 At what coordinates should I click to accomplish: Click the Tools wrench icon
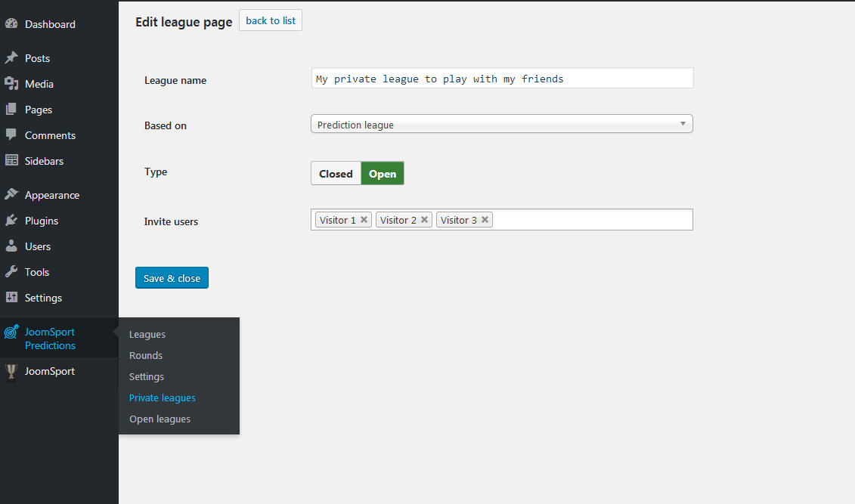tap(11, 271)
